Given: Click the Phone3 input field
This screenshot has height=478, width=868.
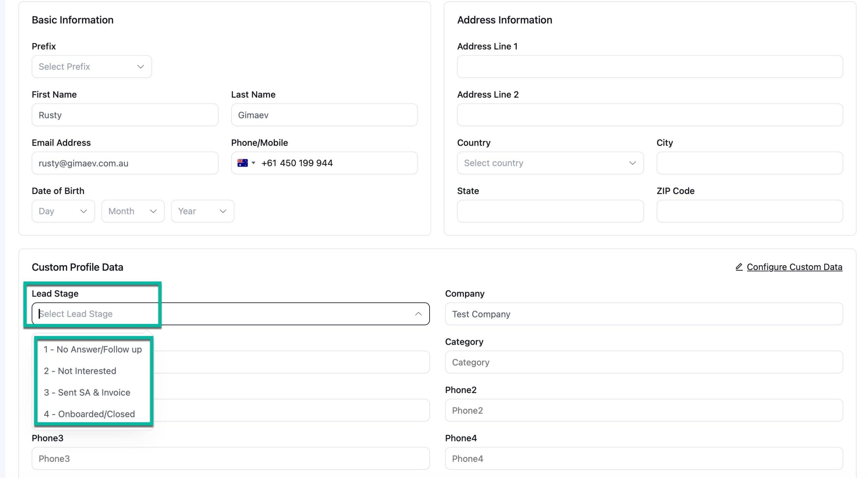Looking at the screenshot, I should 231,458.
